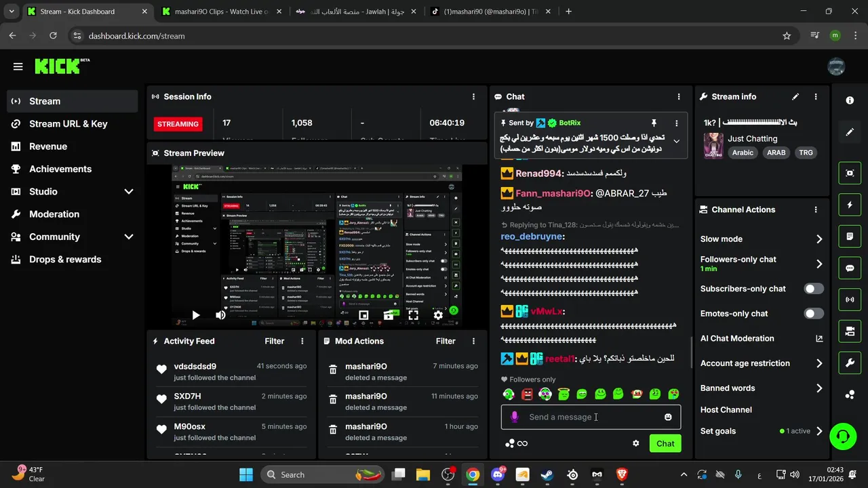Open the user profile avatar
The image size is (868, 488).
click(836, 66)
